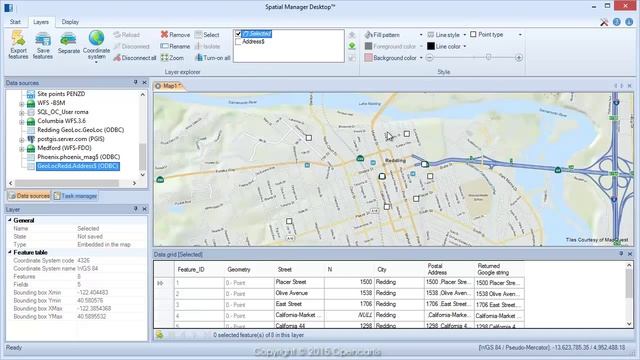Collapse the Feature table section
This screenshot has width=640, height=360.
click(10, 252)
